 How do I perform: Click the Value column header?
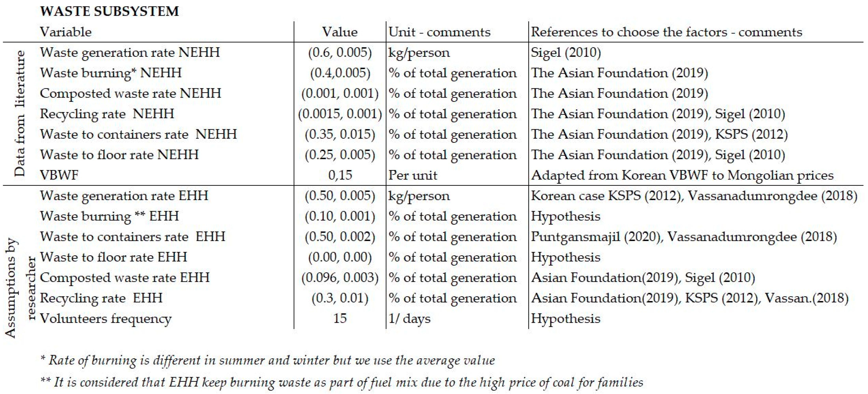pos(340,32)
